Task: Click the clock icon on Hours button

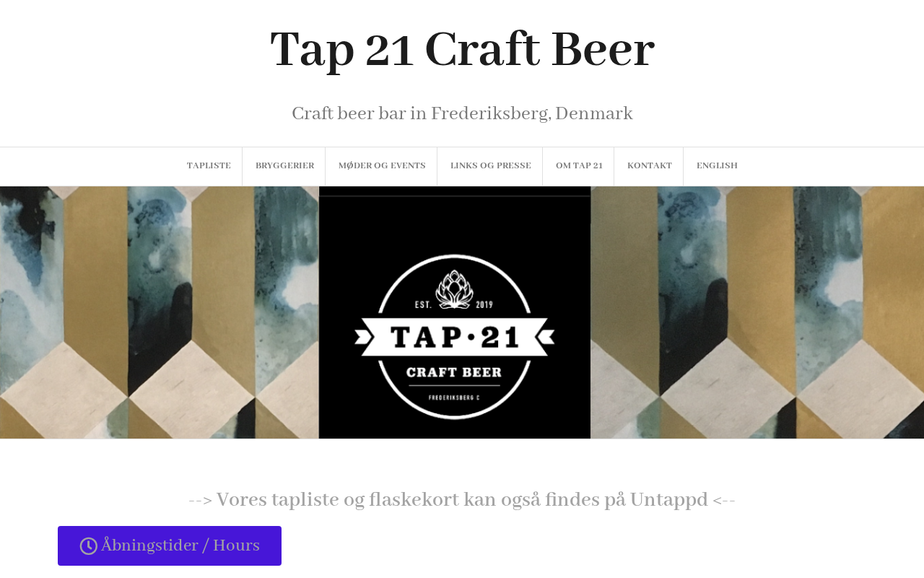Action: (88, 546)
